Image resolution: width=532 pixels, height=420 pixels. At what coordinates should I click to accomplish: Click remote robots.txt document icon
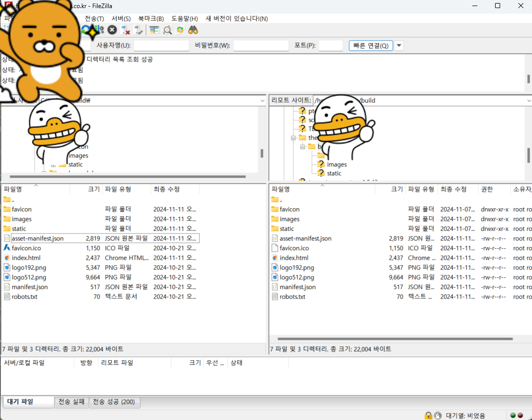pos(275,297)
